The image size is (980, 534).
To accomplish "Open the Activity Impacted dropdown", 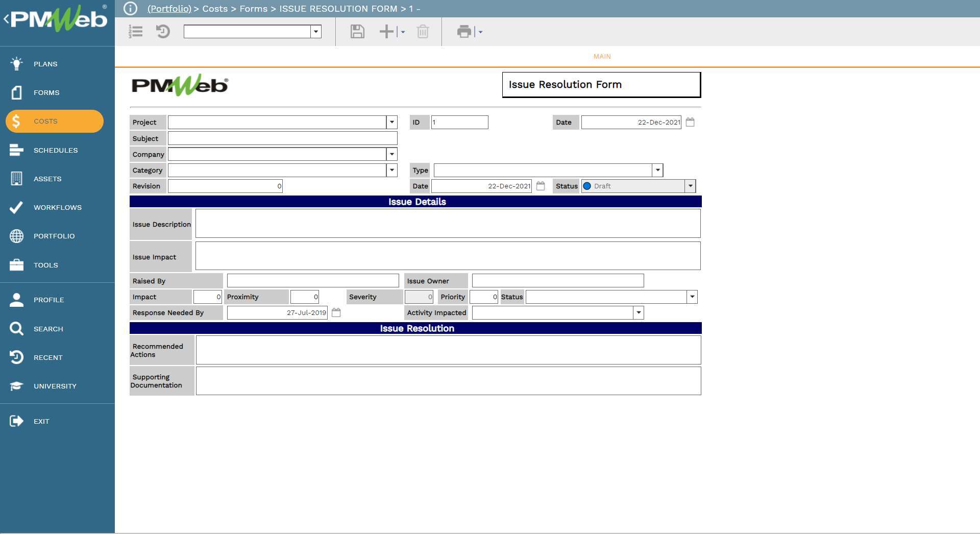I will click(x=639, y=312).
